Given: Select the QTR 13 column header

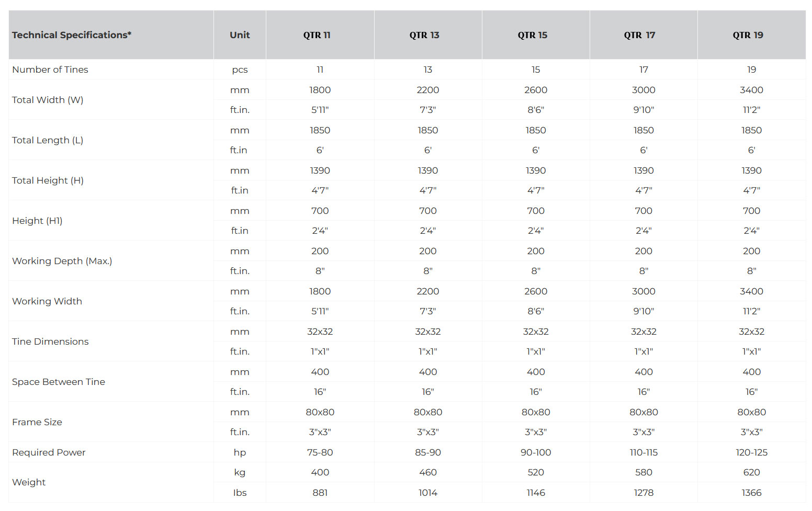Looking at the screenshot, I should click(424, 35).
